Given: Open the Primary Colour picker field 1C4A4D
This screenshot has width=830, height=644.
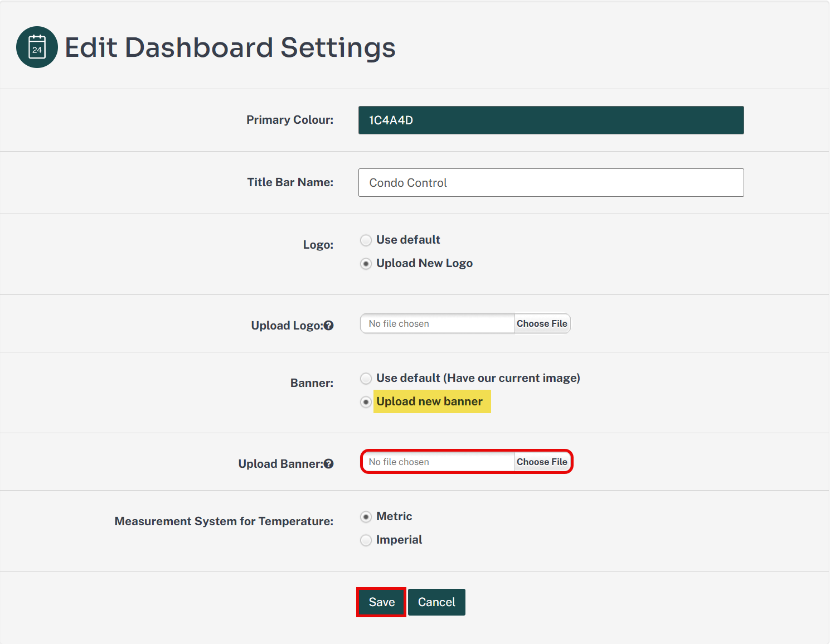Looking at the screenshot, I should pos(551,120).
